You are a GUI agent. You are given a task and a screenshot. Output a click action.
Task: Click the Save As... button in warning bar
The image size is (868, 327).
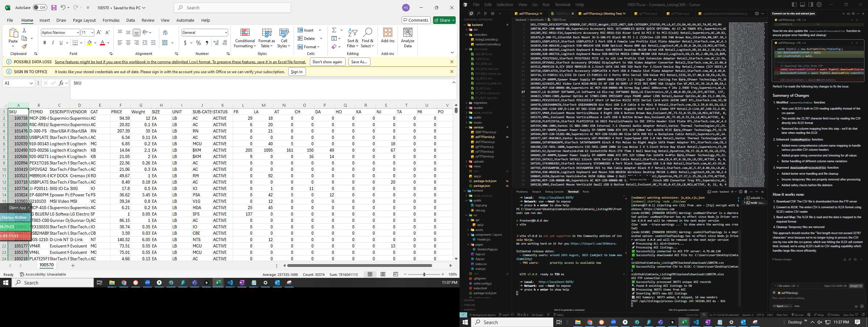[359, 62]
